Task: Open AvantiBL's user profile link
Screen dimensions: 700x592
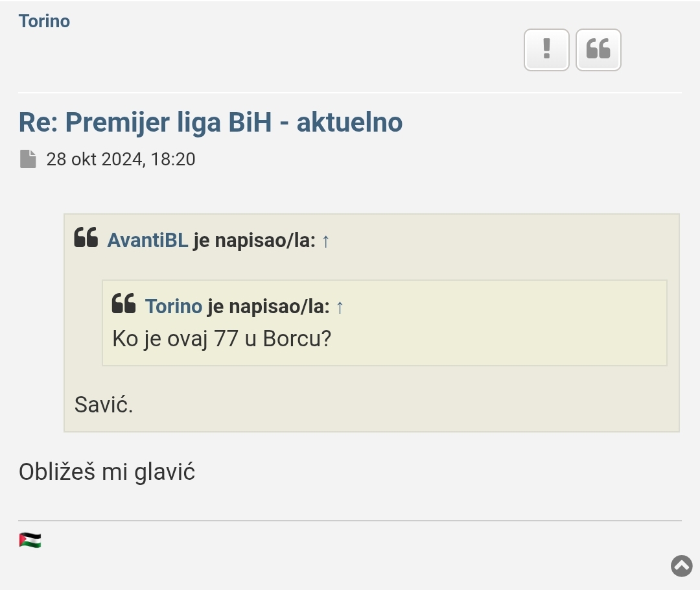Action: point(147,240)
